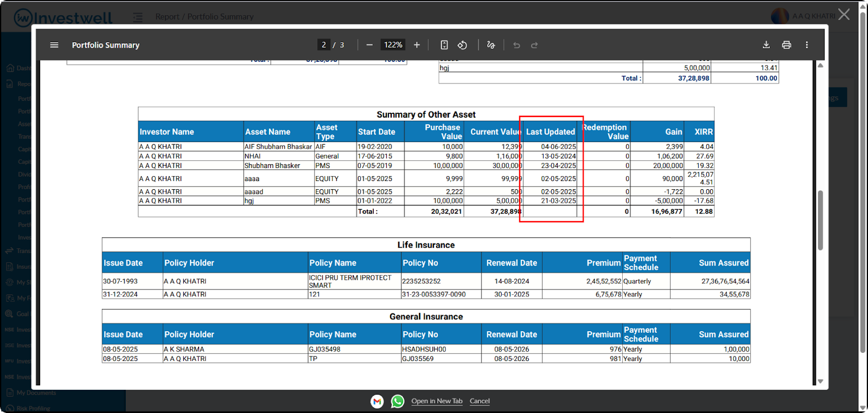The image size is (868, 413).
Task: Click the page number input field
Action: (324, 45)
